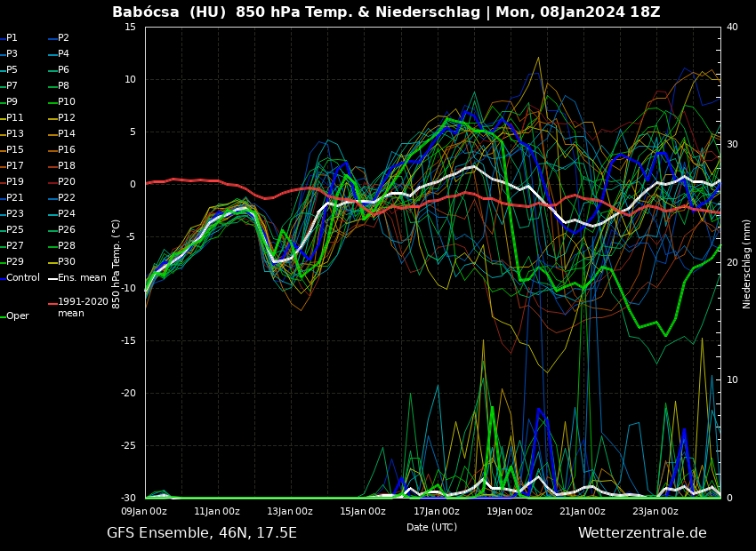Screen dimensions: 756x551
Task: Select the Oper legend entry
Action: click(17, 316)
